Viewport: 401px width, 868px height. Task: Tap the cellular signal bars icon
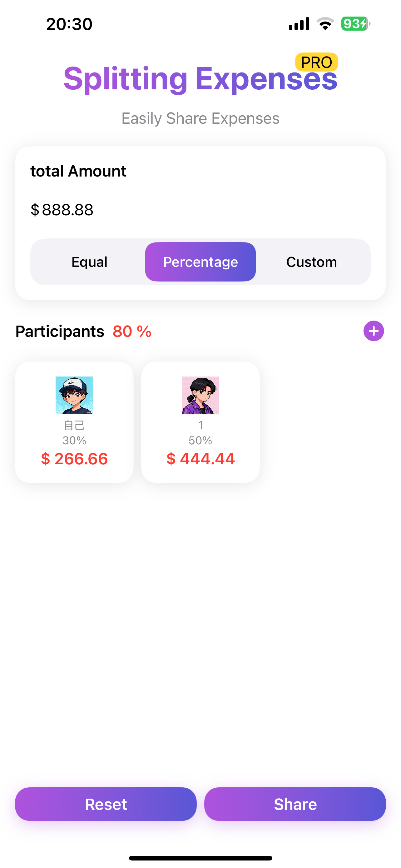tap(299, 23)
